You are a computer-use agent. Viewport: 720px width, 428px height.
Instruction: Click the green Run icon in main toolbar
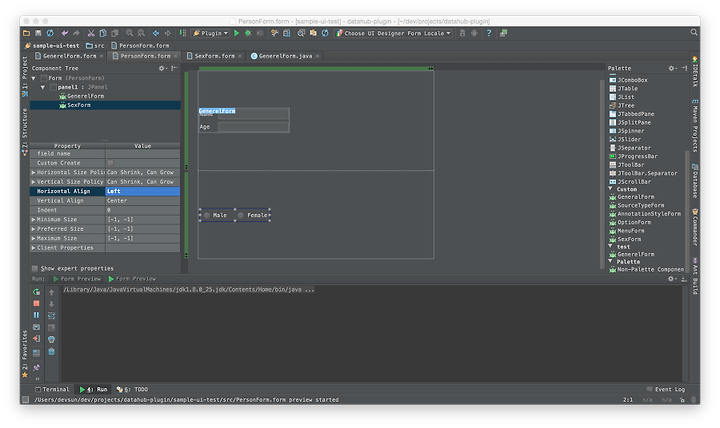236,33
